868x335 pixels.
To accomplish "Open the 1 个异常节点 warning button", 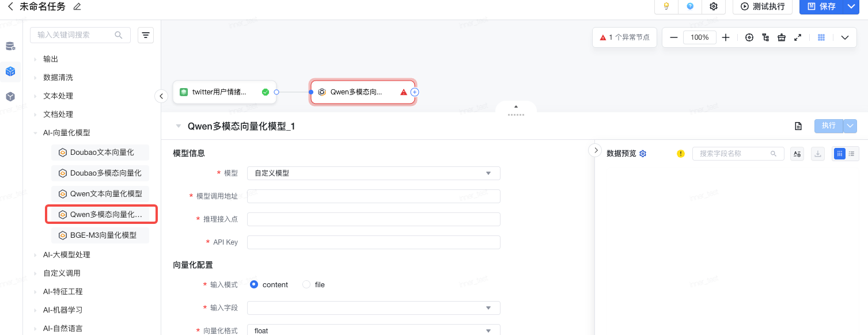I will coord(624,37).
